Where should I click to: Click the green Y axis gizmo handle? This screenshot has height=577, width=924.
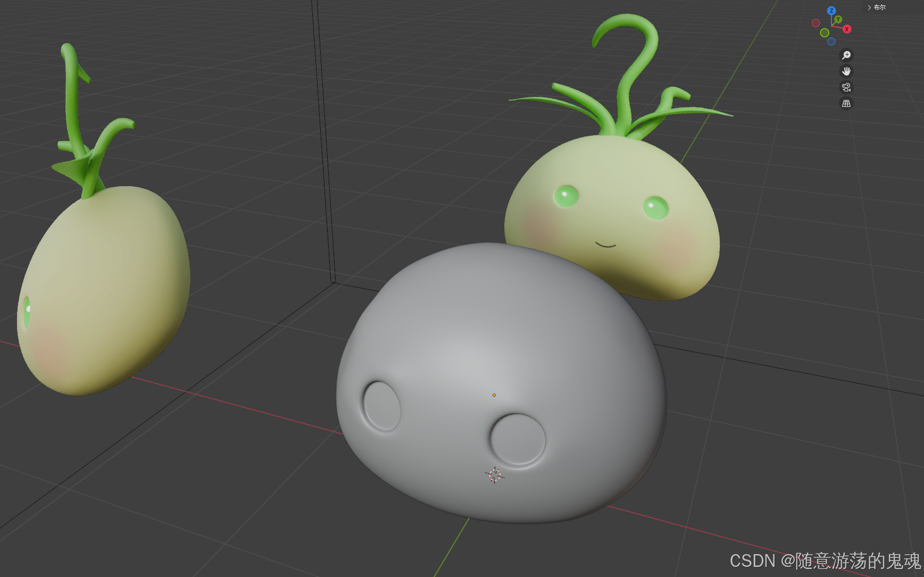838,20
